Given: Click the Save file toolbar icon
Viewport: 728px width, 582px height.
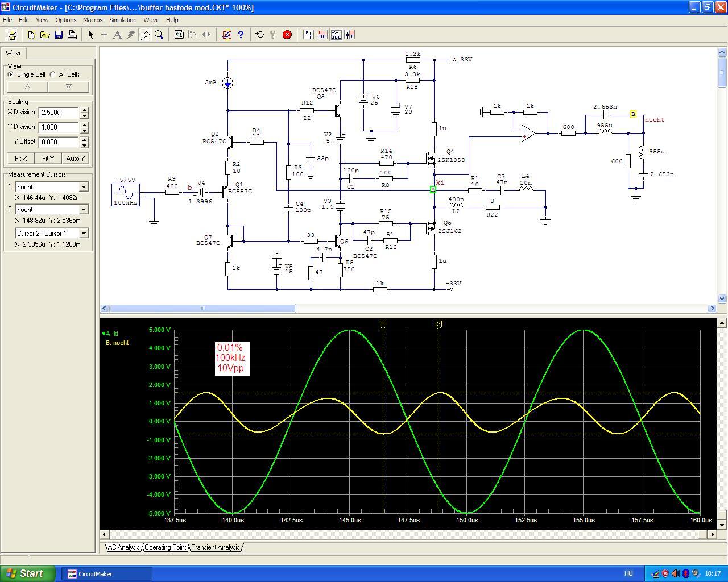Looking at the screenshot, I should point(58,35).
